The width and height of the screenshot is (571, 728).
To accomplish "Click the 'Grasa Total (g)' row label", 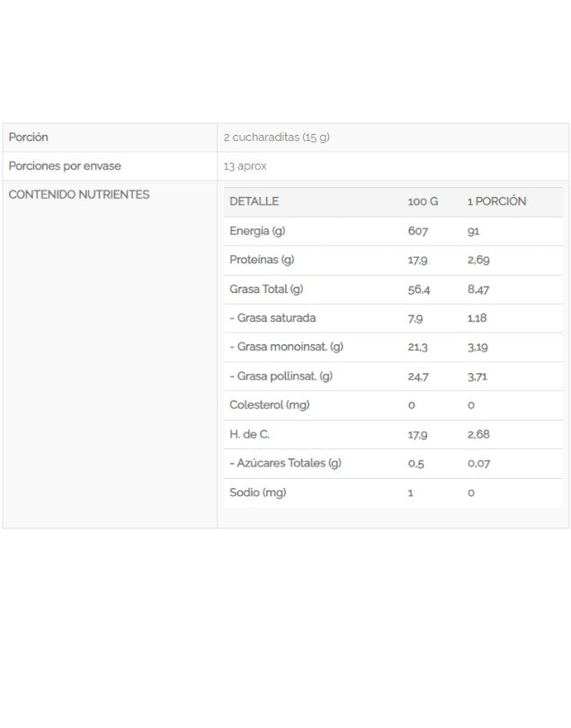I will coord(267,289).
